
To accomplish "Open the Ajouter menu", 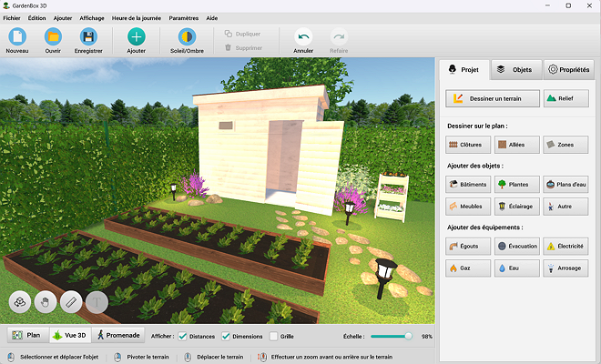I will click(63, 18).
